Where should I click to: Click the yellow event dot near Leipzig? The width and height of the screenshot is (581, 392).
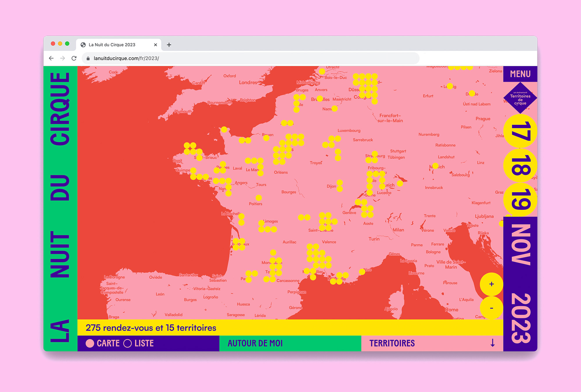click(450, 86)
